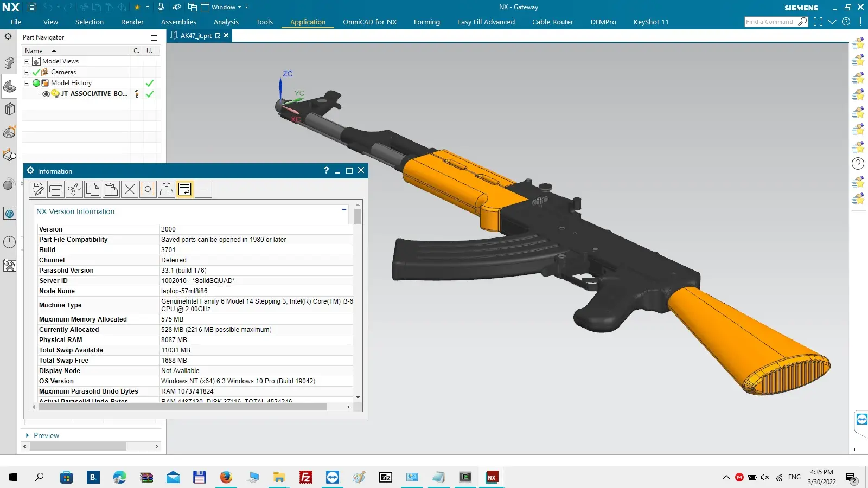Open the Window dropdown menu

pos(225,7)
